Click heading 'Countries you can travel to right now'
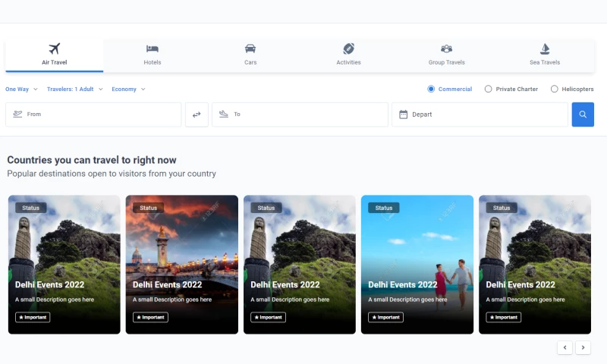This screenshot has width=607, height=364. click(x=92, y=160)
